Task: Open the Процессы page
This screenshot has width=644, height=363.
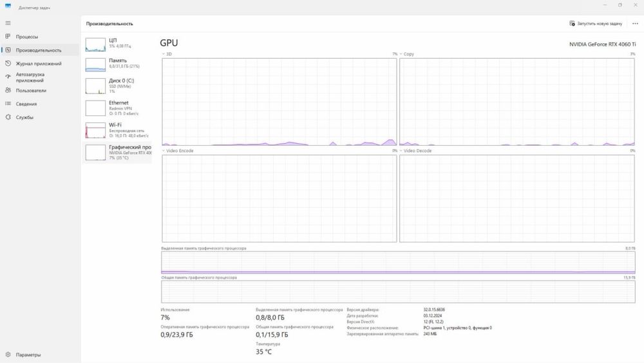Action: click(x=39, y=37)
